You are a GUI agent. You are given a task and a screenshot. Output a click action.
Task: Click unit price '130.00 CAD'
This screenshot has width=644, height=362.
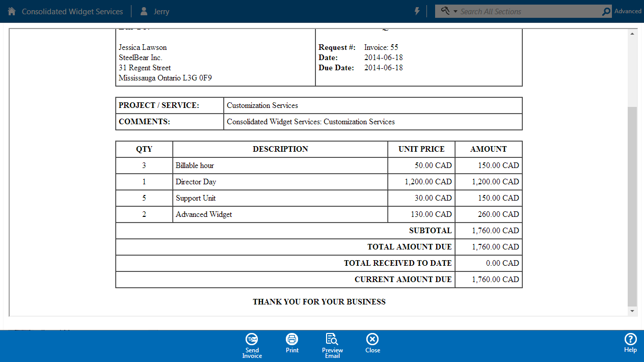coord(431,214)
